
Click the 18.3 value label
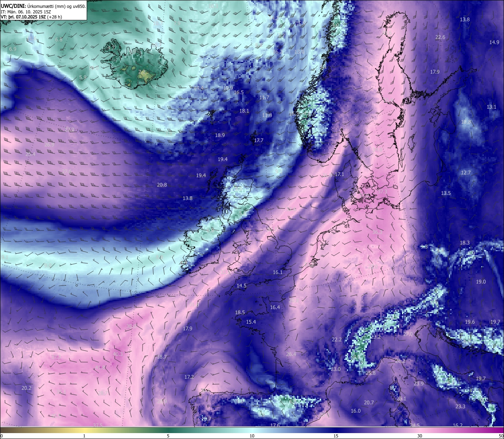coord(465,243)
